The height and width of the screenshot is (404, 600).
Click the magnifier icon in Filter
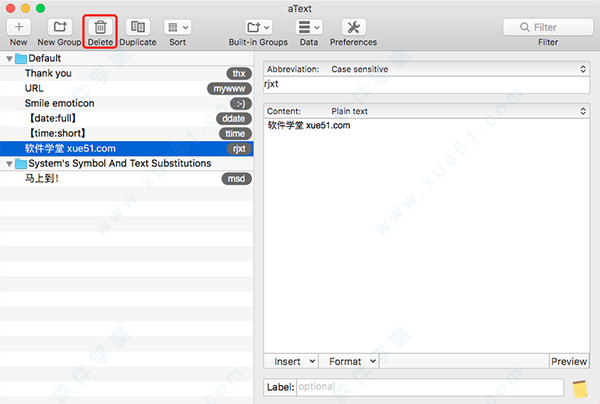coord(525,27)
